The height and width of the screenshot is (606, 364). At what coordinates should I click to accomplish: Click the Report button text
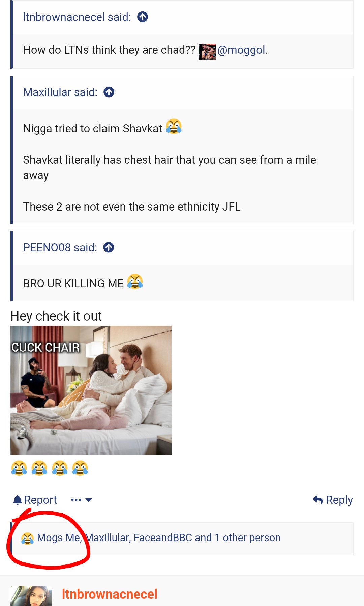tap(40, 500)
